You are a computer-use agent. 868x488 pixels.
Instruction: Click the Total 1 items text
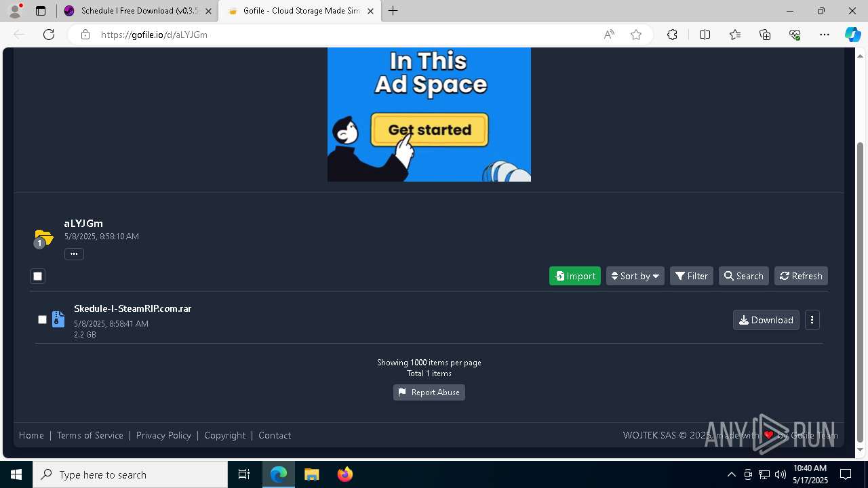coord(429,373)
